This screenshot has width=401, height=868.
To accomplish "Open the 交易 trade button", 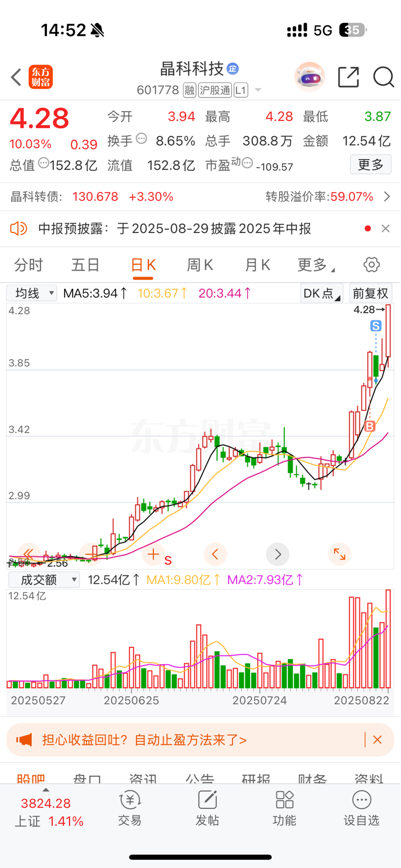I will pos(129,809).
